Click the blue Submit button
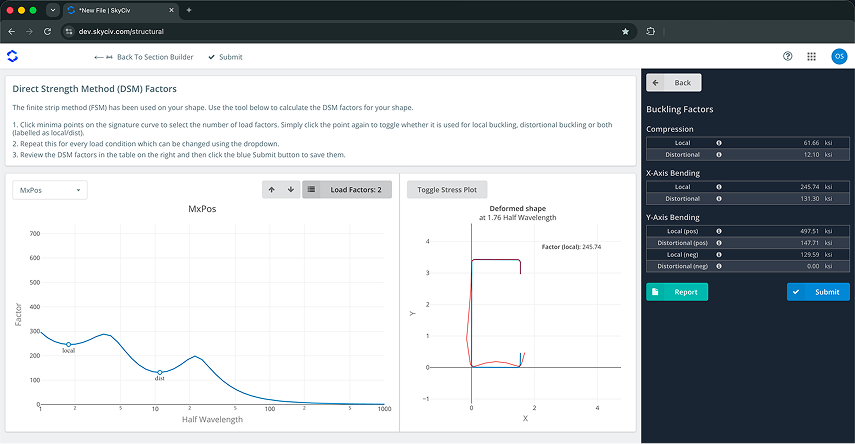This screenshot has height=444, width=855. coord(818,292)
